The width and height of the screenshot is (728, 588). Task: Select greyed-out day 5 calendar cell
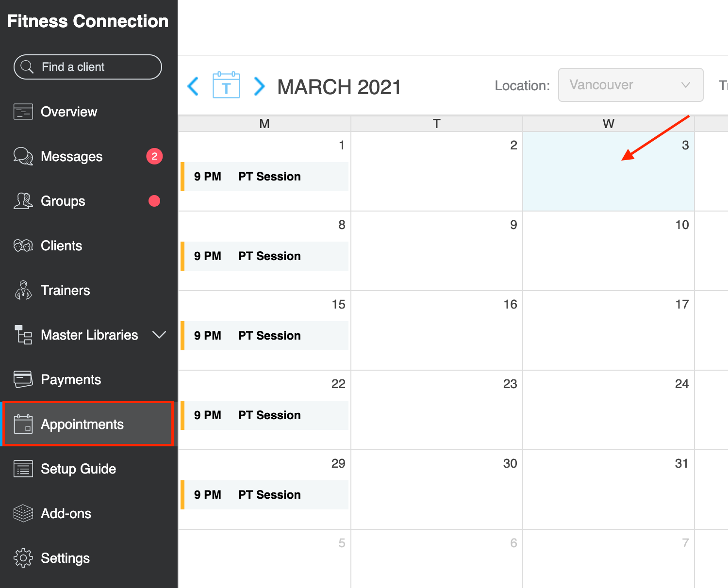tap(265, 559)
